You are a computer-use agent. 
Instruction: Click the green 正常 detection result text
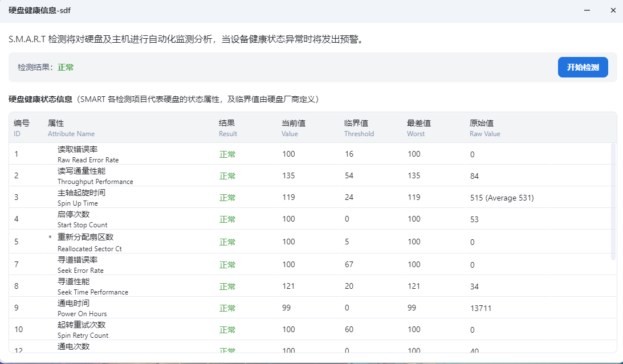coord(66,67)
